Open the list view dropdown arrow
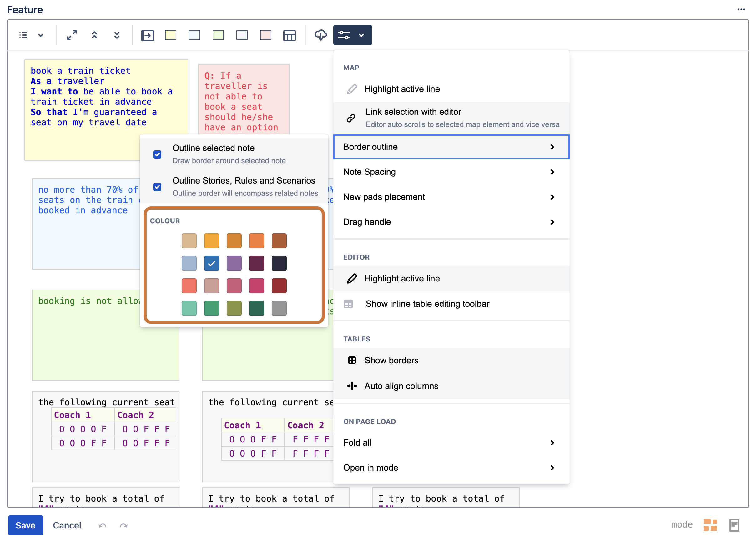This screenshot has width=756, height=541. click(x=41, y=35)
